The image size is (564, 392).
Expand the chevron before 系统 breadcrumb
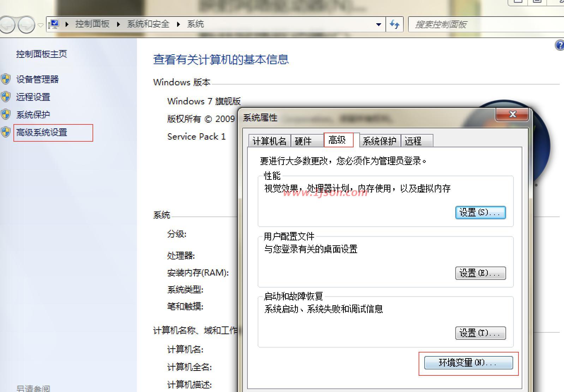(179, 24)
